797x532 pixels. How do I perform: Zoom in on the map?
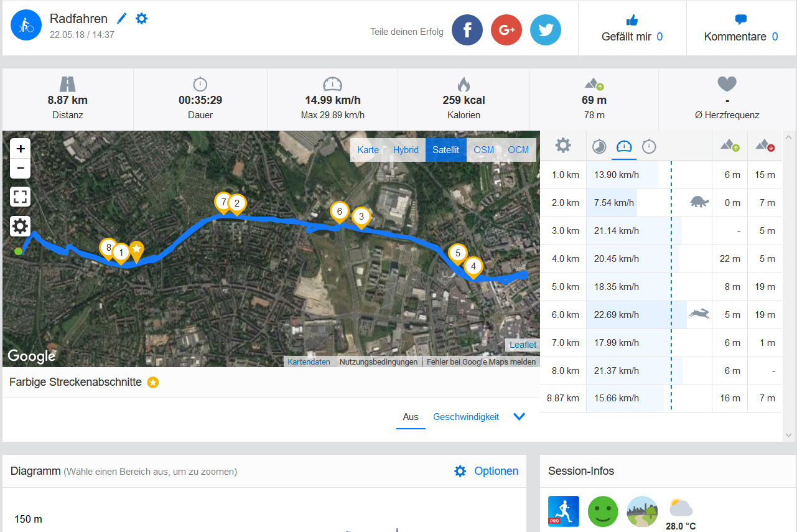pyautogui.click(x=21, y=149)
